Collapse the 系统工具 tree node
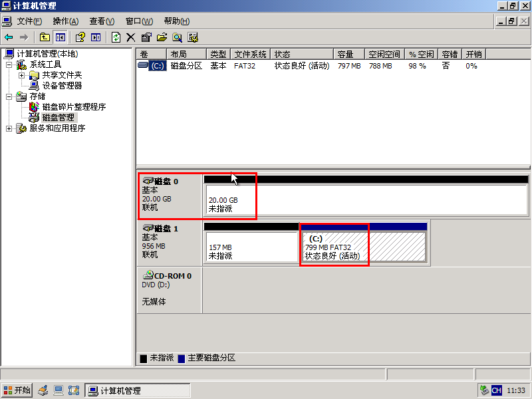This screenshot has width=532, height=399. [x=9, y=65]
